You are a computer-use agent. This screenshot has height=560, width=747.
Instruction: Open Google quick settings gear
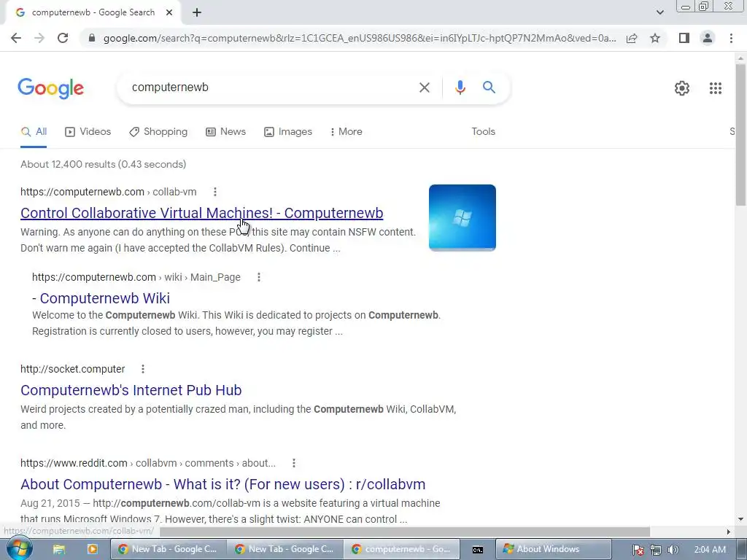(x=682, y=88)
